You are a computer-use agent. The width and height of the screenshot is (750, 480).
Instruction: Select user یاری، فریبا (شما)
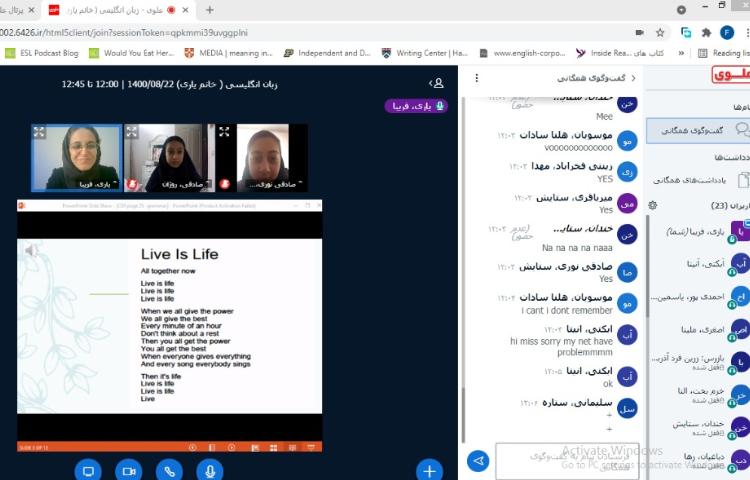click(x=701, y=232)
